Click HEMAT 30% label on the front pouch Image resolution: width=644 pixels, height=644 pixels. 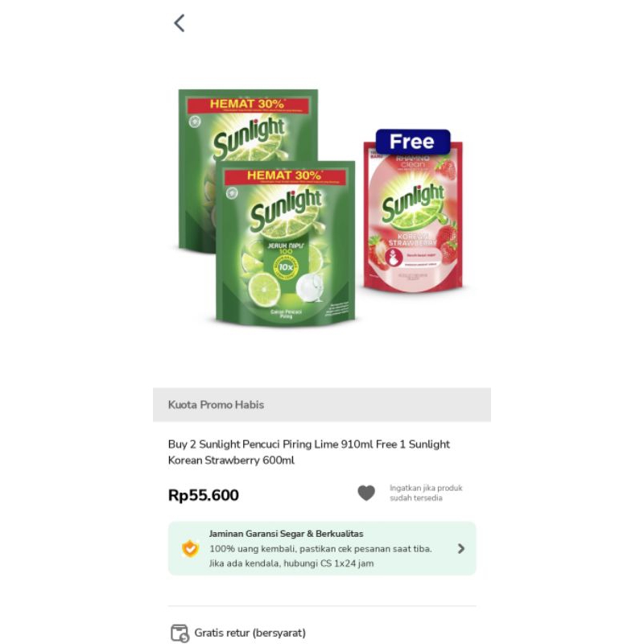(x=284, y=175)
